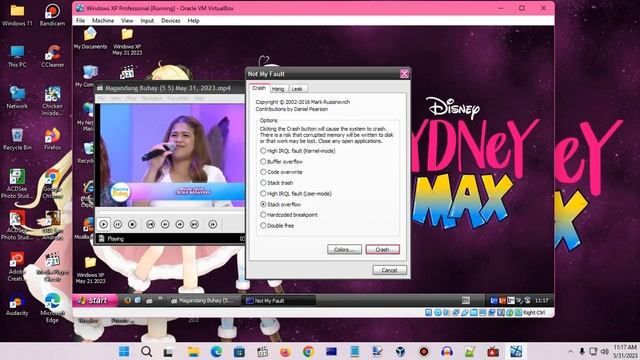This screenshot has width=640, height=360.
Task: Open Windows XP May 31 2023 folder
Action: click(x=127, y=42)
